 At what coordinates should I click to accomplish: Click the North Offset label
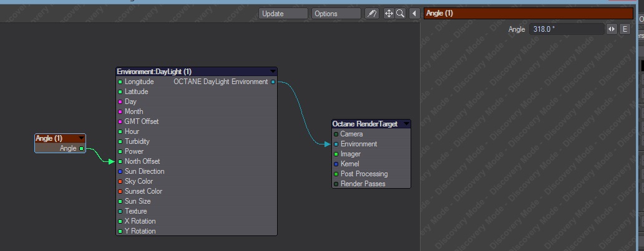pos(142,161)
